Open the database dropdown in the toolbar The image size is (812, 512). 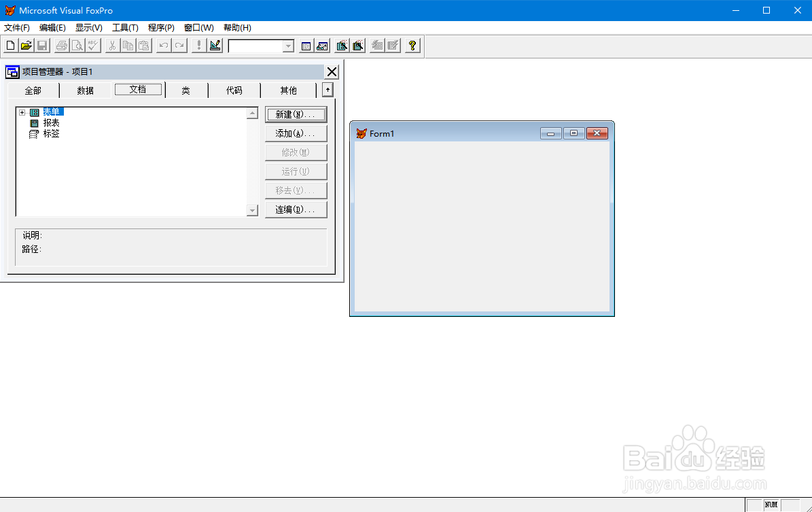click(x=288, y=46)
